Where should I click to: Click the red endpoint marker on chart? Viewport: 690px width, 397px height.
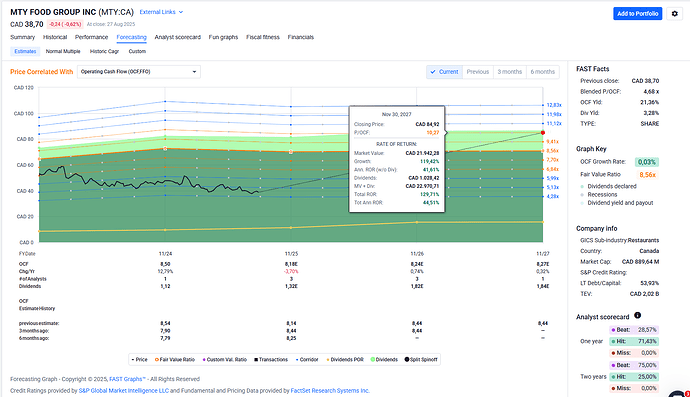click(x=543, y=132)
